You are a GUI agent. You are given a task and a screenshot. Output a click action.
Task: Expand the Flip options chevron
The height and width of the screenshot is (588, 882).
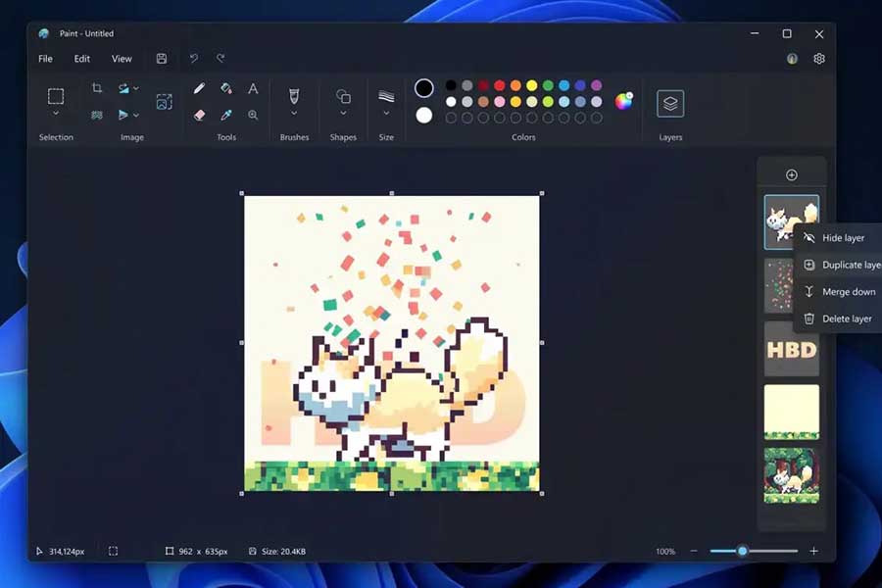point(136,116)
